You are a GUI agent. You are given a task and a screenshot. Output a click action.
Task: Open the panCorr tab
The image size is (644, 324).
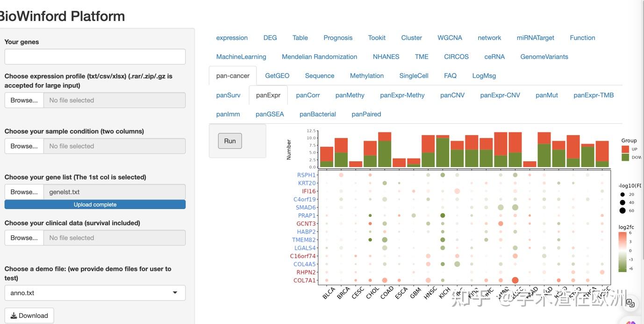pos(308,95)
